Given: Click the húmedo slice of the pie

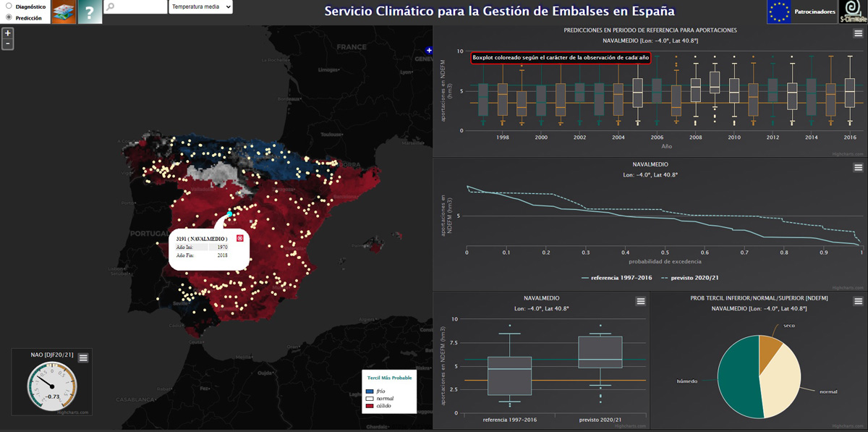Looking at the screenshot, I should pos(738,376).
